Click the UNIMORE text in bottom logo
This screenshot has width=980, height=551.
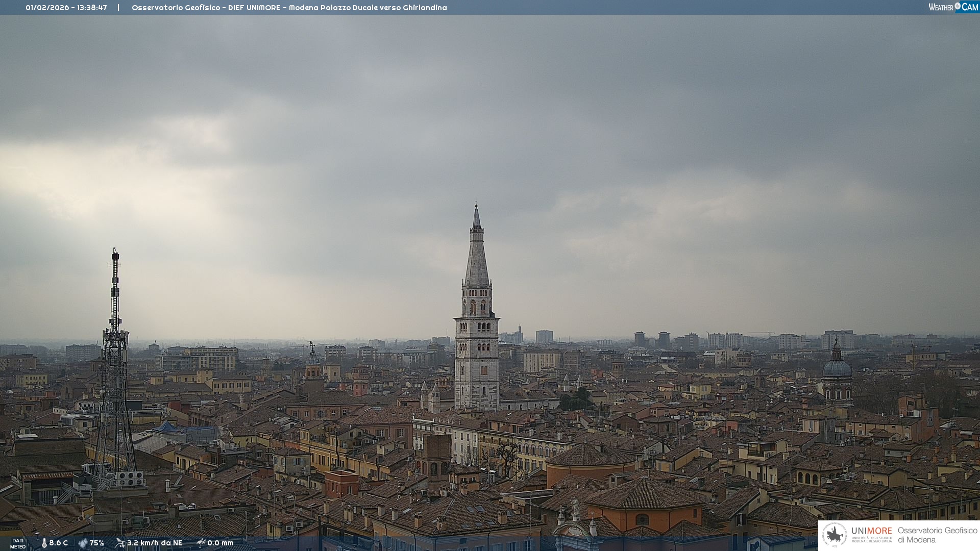(x=871, y=531)
